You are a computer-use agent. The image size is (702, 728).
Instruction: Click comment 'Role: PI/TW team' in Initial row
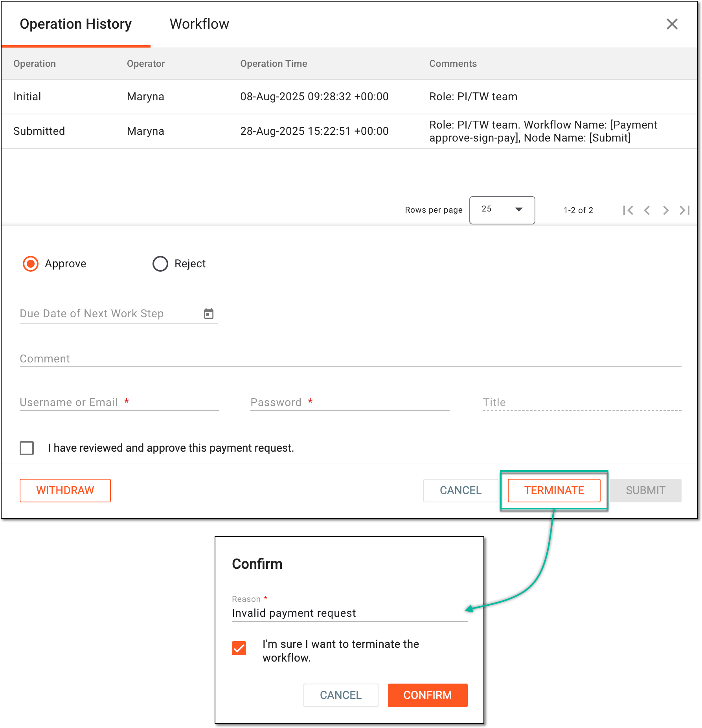coord(473,97)
